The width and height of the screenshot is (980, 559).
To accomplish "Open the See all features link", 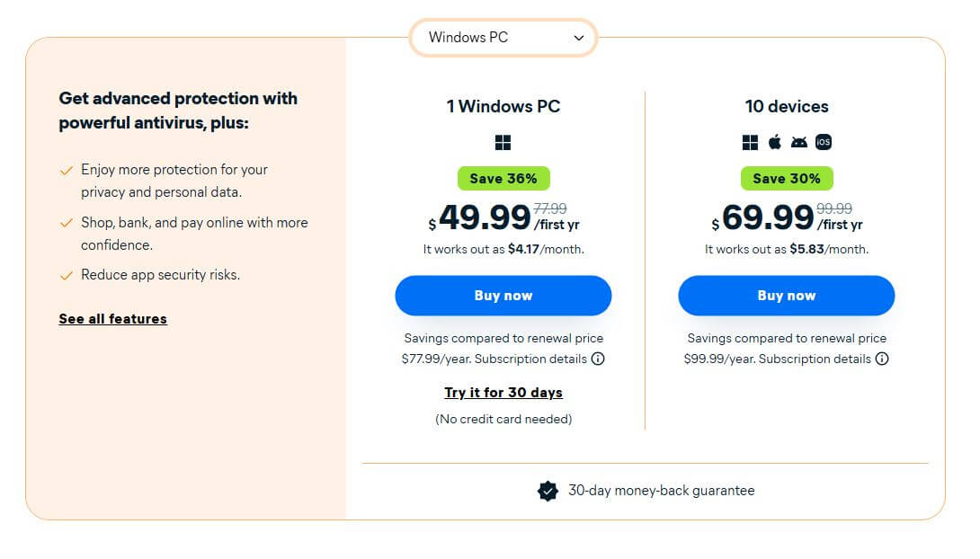I will [112, 318].
